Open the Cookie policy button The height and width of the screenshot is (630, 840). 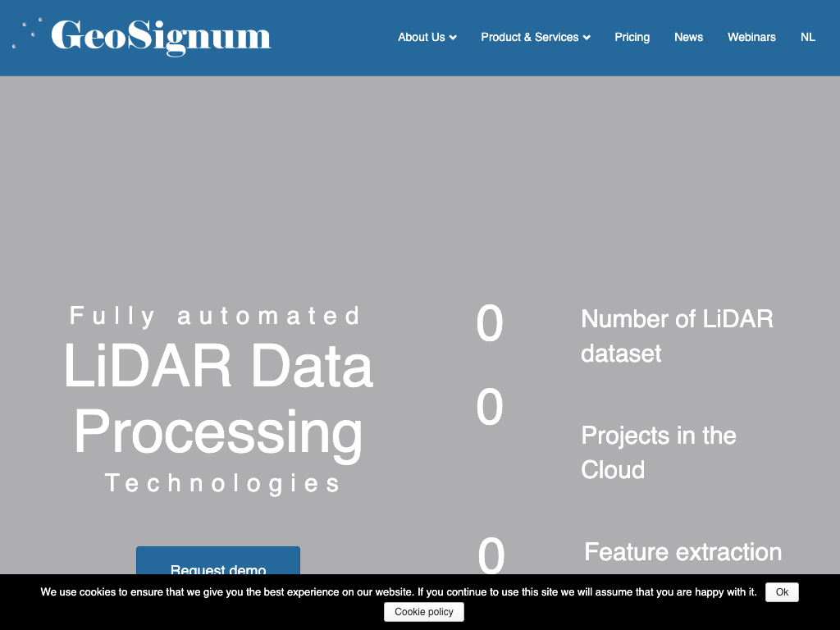pyautogui.click(x=423, y=612)
